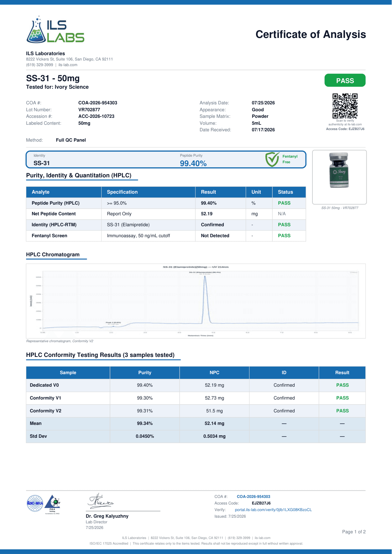
Task: Select the Conformity V1 row label
Action: pyautogui.click(x=45, y=398)
